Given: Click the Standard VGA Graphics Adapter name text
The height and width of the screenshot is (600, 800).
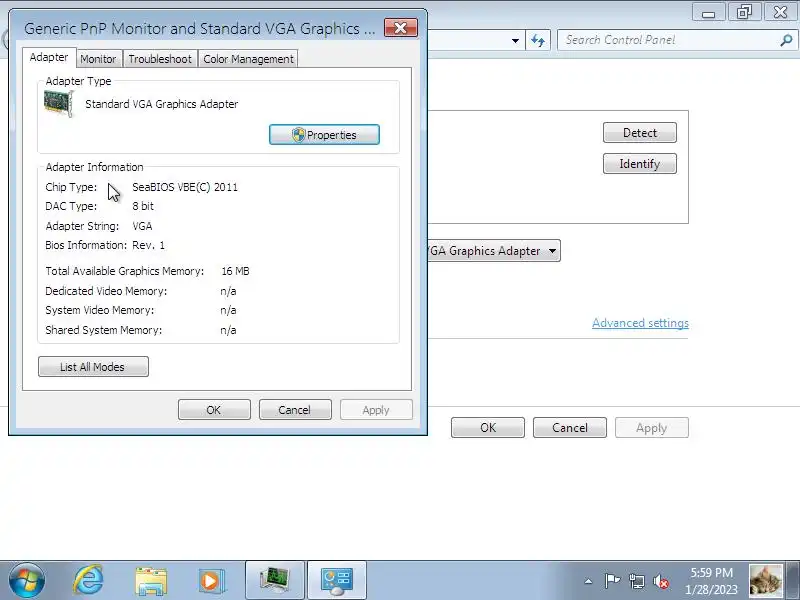Looking at the screenshot, I should pos(161,104).
